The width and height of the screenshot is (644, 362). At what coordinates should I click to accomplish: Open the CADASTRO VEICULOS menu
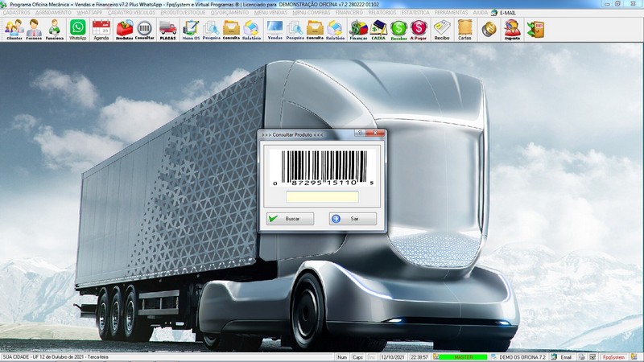point(131,13)
